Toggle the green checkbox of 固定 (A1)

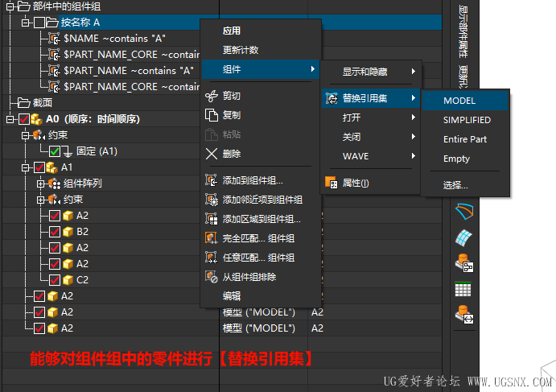(55, 151)
